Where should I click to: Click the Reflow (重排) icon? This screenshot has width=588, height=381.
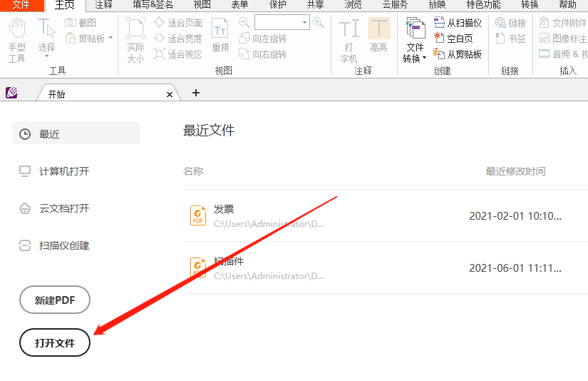pos(220,36)
